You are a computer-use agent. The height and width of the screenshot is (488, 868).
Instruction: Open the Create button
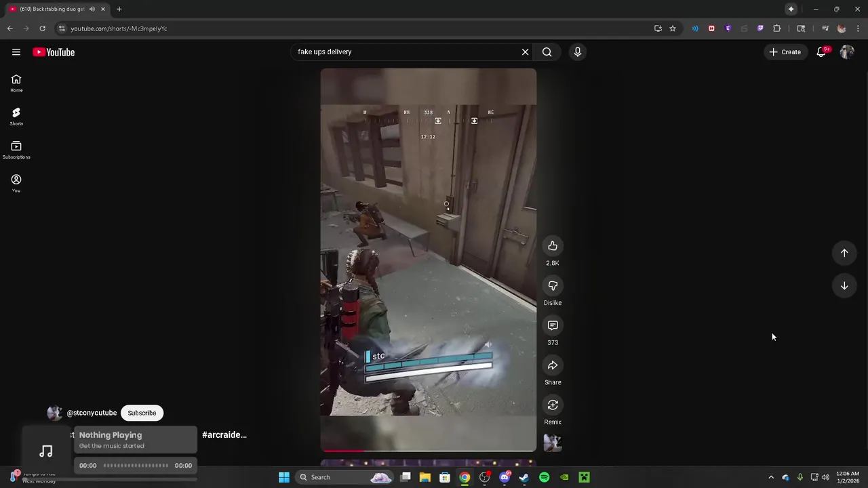785,52
